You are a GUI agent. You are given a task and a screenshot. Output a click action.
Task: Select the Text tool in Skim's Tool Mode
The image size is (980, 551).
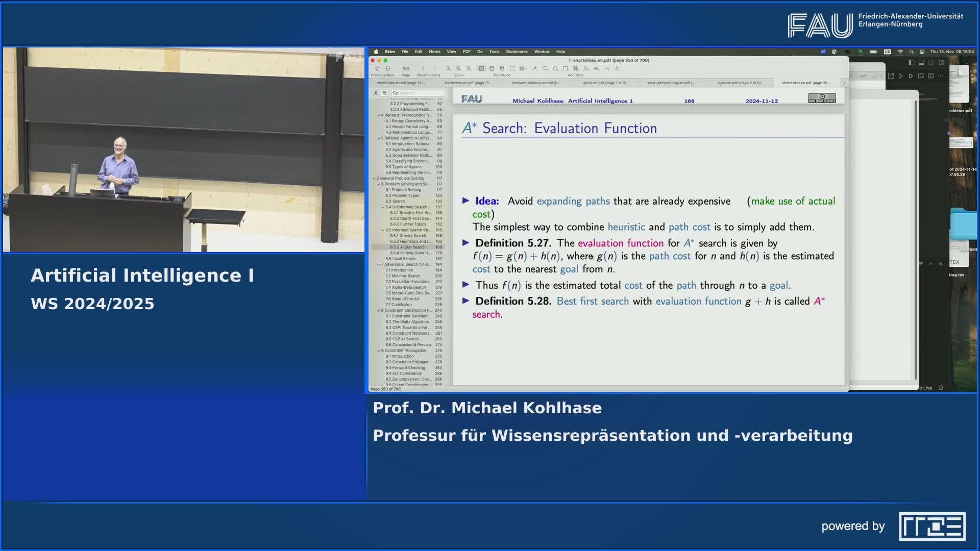tap(482, 69)
